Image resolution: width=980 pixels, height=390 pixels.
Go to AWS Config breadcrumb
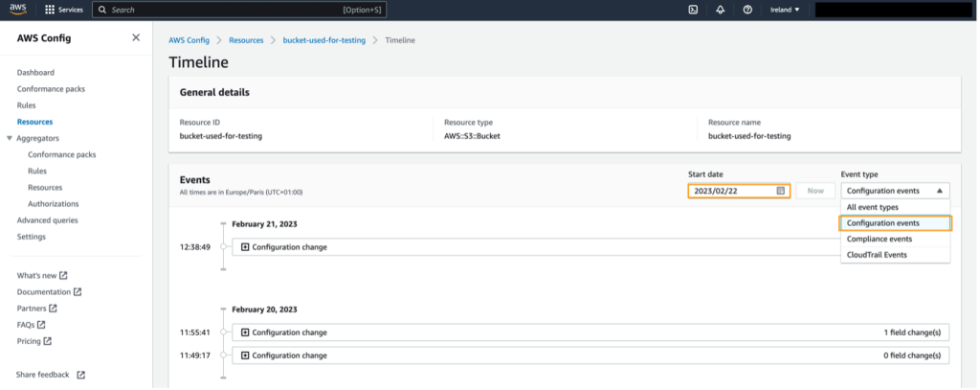(x=189, y=40)
